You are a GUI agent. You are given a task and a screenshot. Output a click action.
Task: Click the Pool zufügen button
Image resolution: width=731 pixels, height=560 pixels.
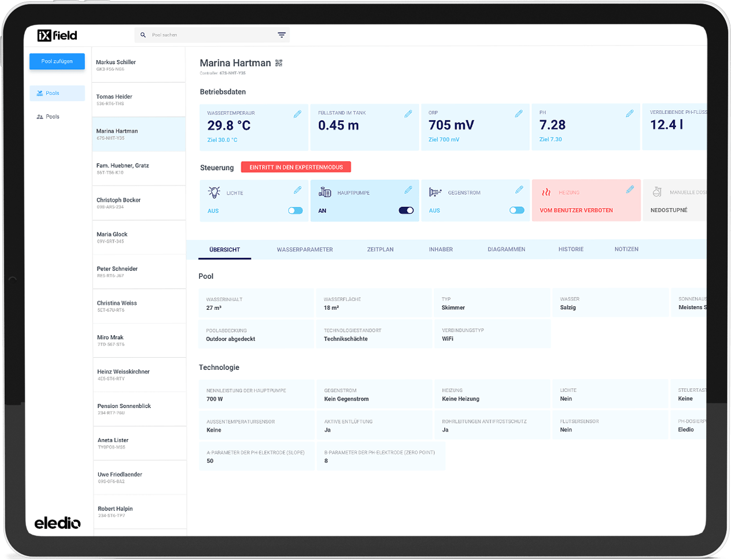point(57,61)
